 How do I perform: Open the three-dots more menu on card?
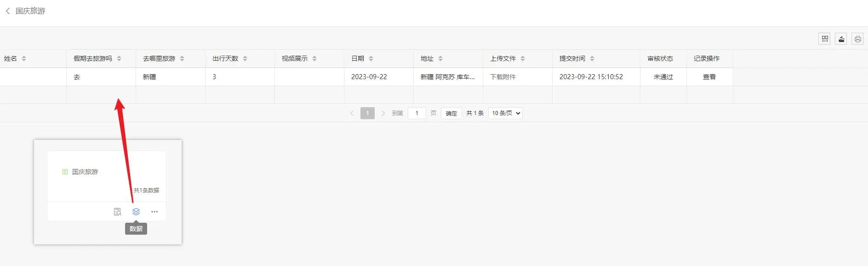(154, 212)
